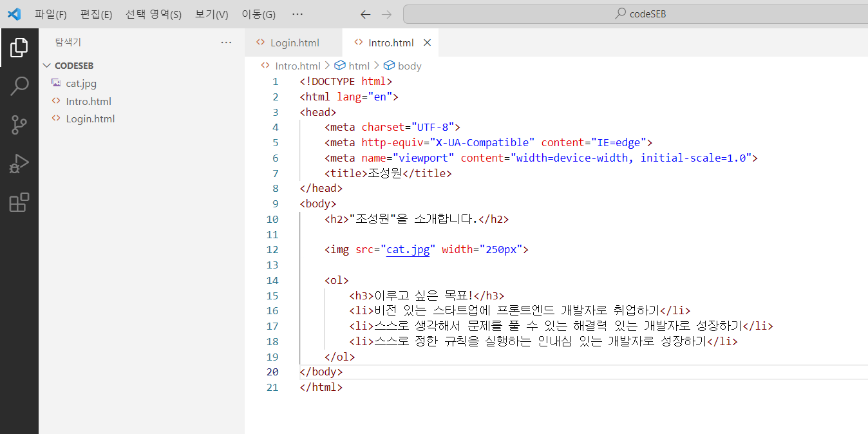The image size is (868, 434).
Task: Open the 파일(F) menu
Action: point(51,14)
